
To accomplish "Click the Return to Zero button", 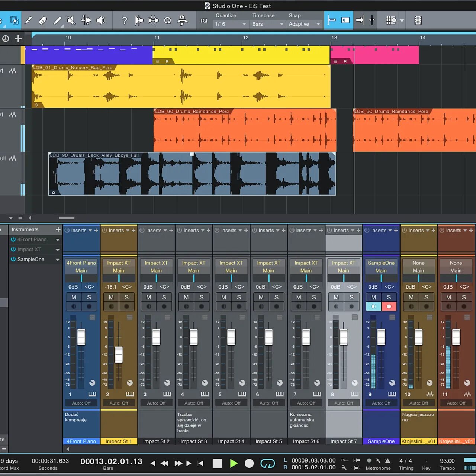I will pos(200,463).
